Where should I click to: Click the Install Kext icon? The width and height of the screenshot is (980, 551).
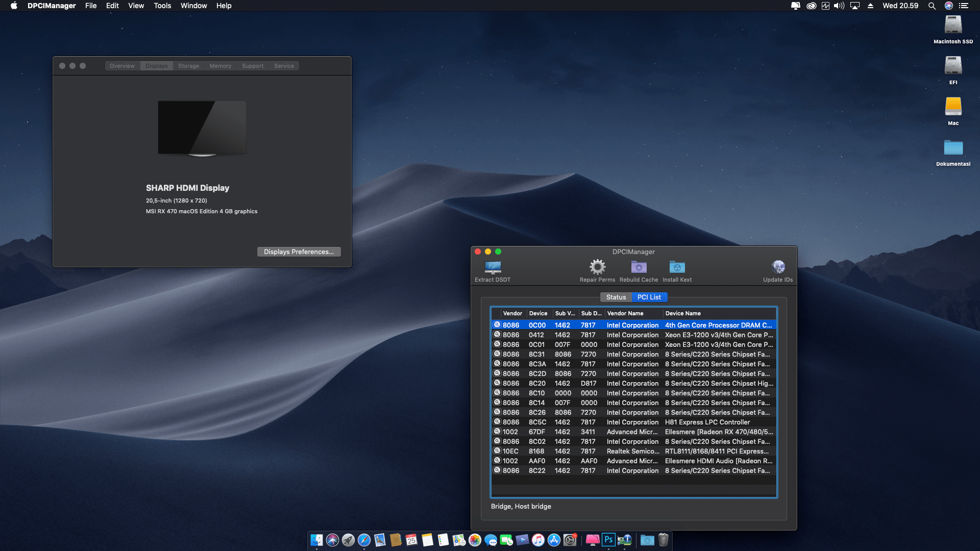[x=677, y=270]
